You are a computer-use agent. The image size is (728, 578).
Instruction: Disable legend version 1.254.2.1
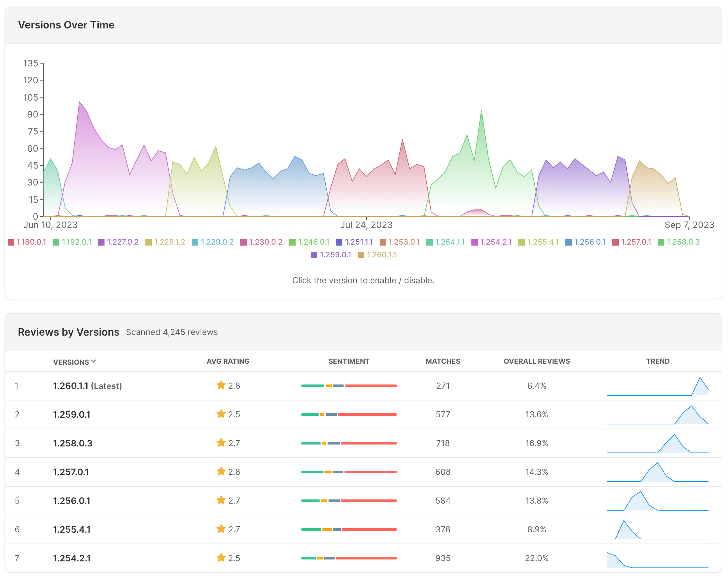point(492,242)
